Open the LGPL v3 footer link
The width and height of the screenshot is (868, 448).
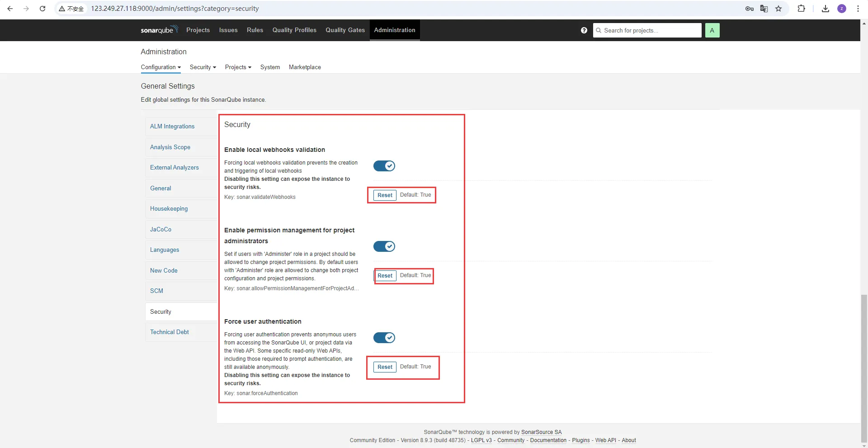481,440
